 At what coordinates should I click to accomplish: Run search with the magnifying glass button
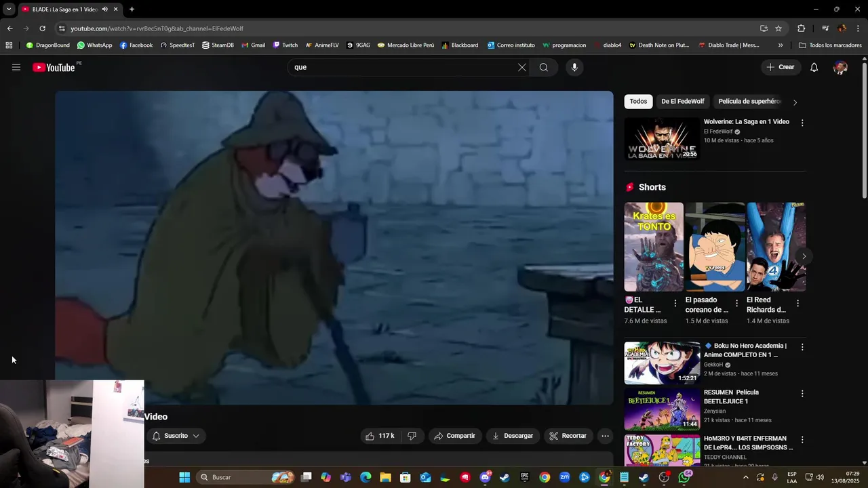tap(544, 67)
